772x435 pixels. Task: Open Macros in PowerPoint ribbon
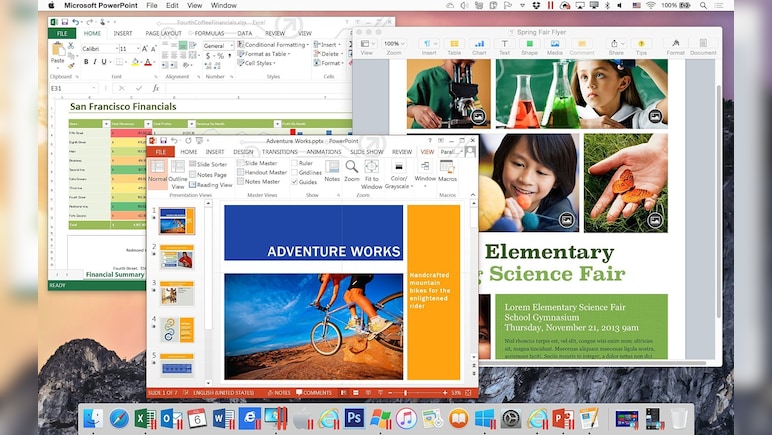(447, 171)
